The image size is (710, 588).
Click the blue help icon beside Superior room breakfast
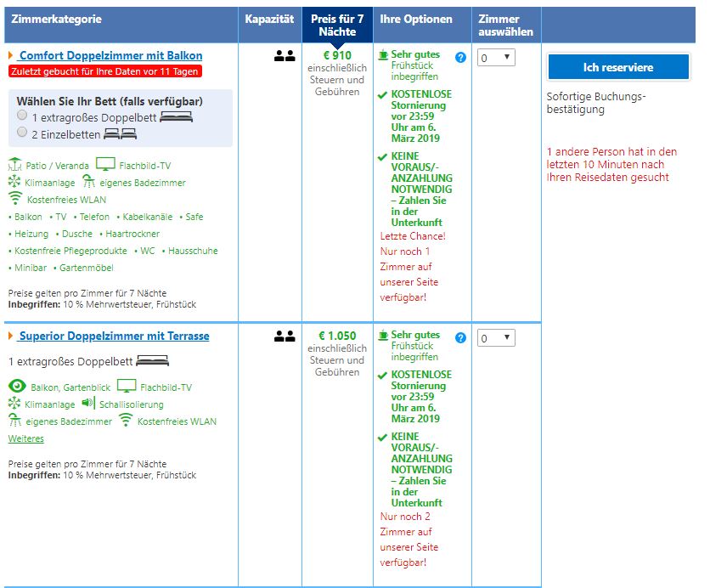pos(460,337)
